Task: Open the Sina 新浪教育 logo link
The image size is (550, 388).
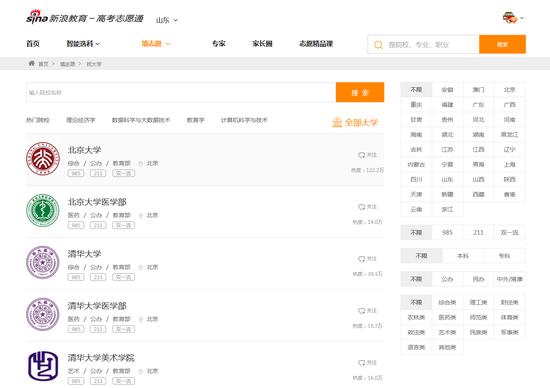Action: 85,18
